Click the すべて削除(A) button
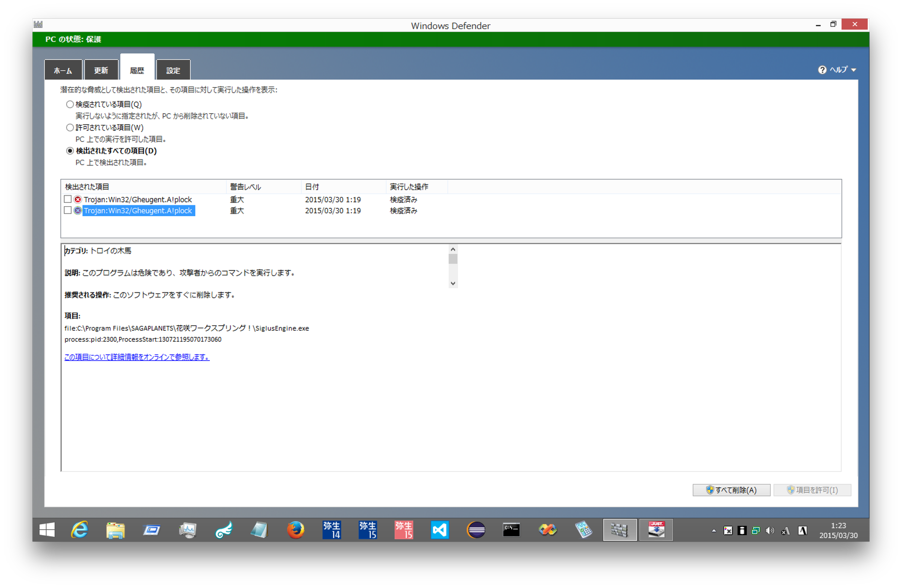 (731, 490)
